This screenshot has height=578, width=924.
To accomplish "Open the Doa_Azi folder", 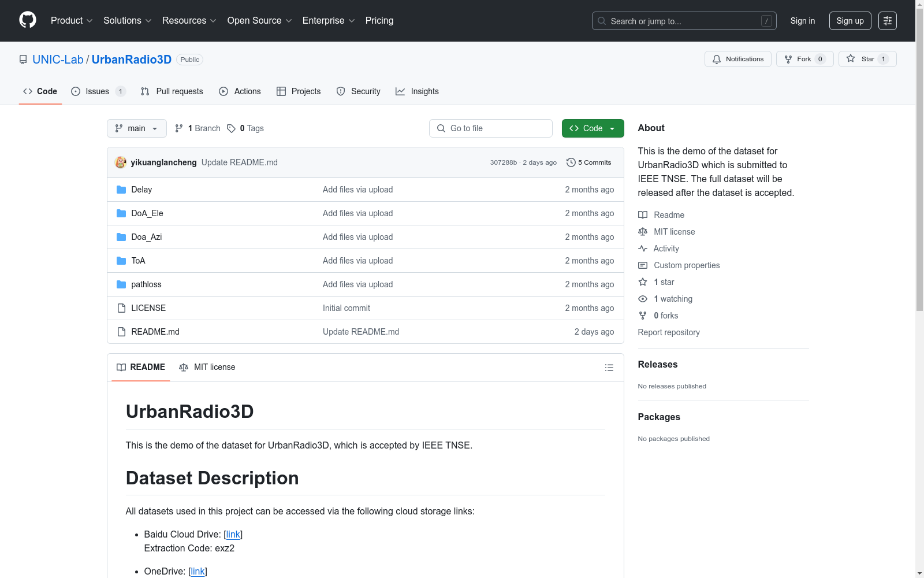I will [x=147, y=237].
